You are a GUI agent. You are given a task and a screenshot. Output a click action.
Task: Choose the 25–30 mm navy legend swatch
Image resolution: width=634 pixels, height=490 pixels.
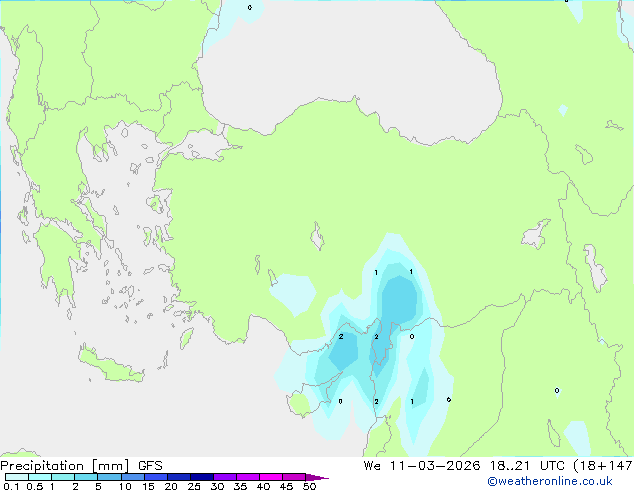coord(202,477)
